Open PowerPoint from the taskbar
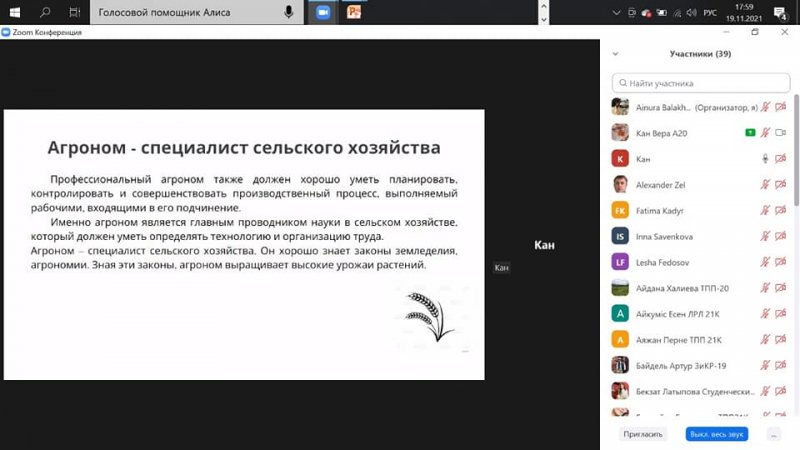 353,12
